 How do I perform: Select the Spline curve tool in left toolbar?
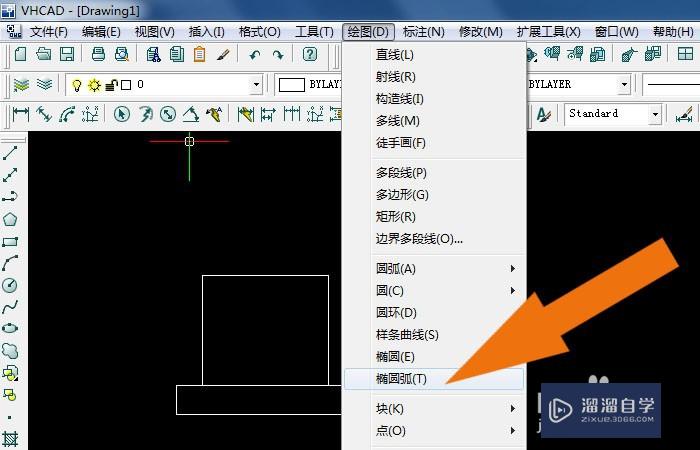(x=10, y=307)
